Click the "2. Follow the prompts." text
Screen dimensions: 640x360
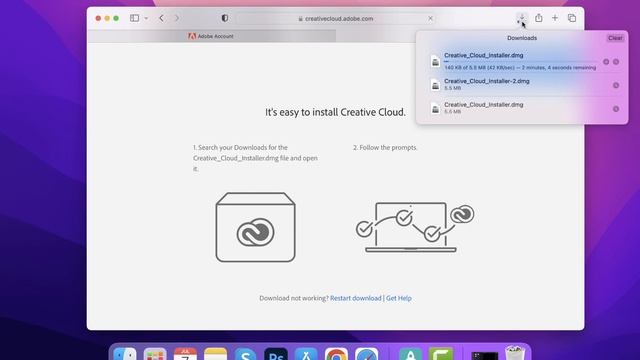click(x=385, y=147)
